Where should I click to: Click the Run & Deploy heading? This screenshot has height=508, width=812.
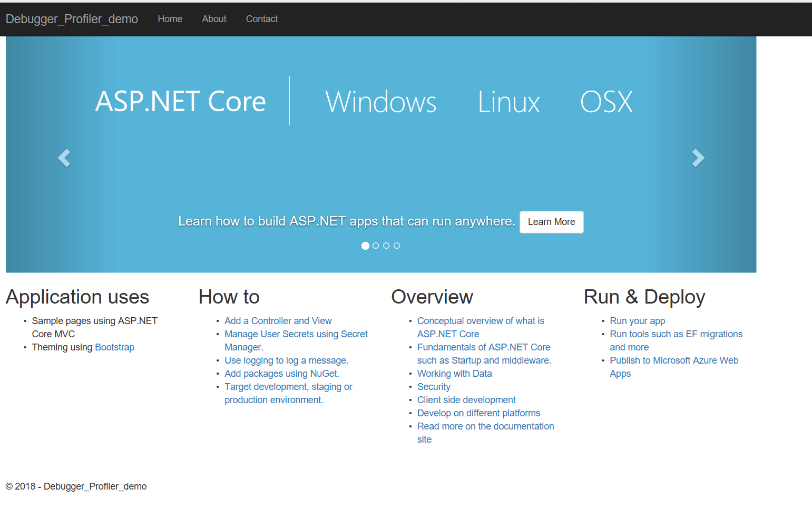(644, 297)
